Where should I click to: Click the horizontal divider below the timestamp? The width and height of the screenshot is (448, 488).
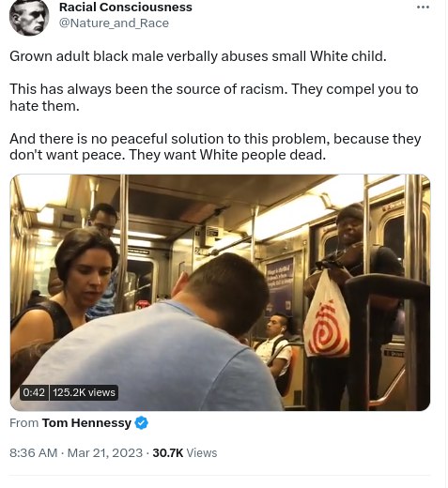coord(220,476)
